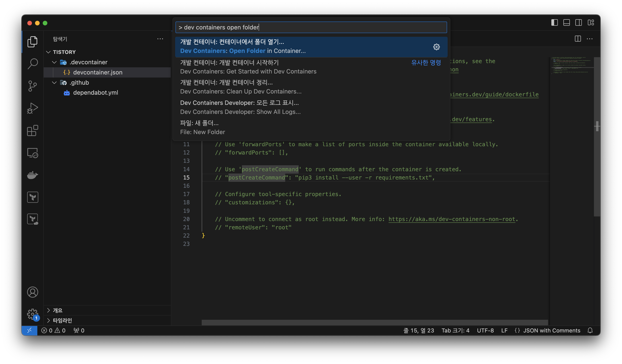Open the Run and Debug view icon
This screenshot has height=364, width=622.
pos(32,108)
